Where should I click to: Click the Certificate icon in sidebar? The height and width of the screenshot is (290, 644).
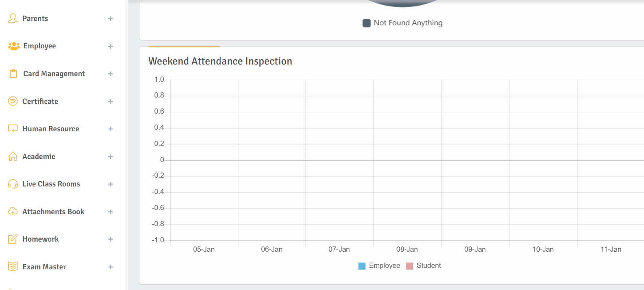[13, 101]
